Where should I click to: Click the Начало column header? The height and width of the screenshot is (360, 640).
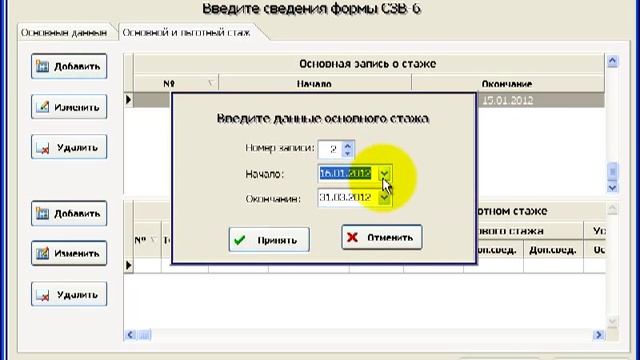[314, 84]
